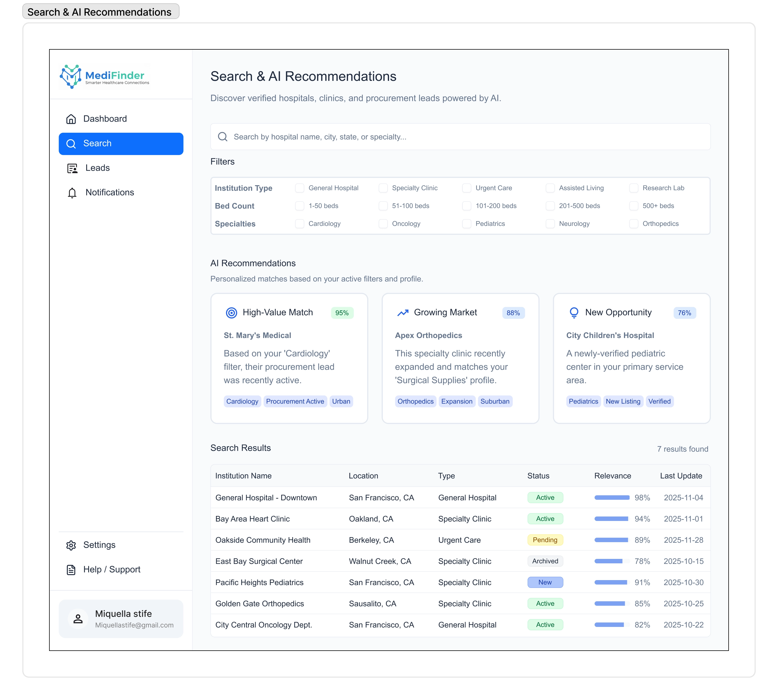
Task: Toggle the 201-500 beds filter checkbox
Action: [x=550, y=206]
